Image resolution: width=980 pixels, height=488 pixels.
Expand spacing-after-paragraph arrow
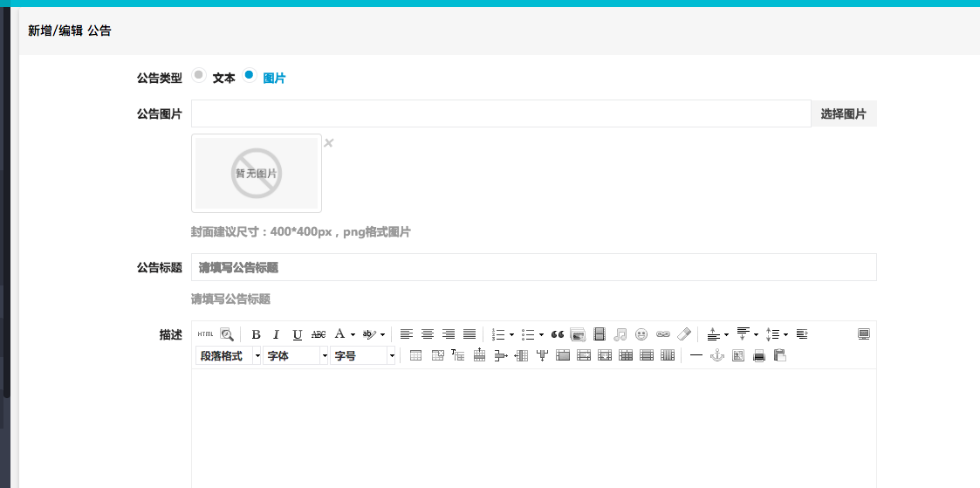pos(757,335)
